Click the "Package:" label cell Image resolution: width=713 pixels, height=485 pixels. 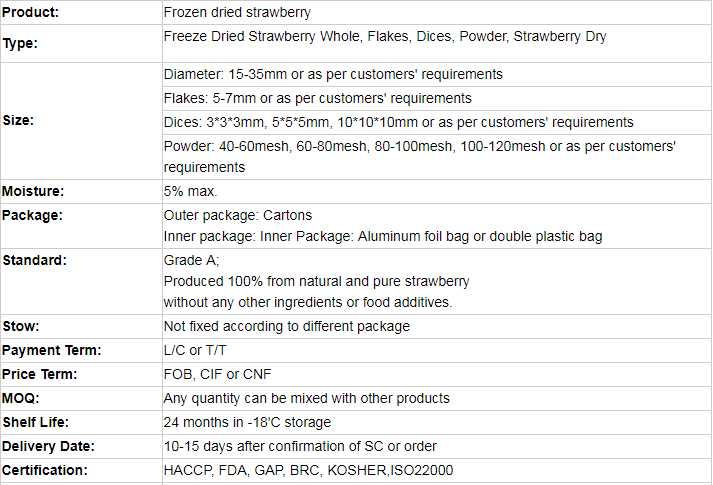tap(33, 215)
